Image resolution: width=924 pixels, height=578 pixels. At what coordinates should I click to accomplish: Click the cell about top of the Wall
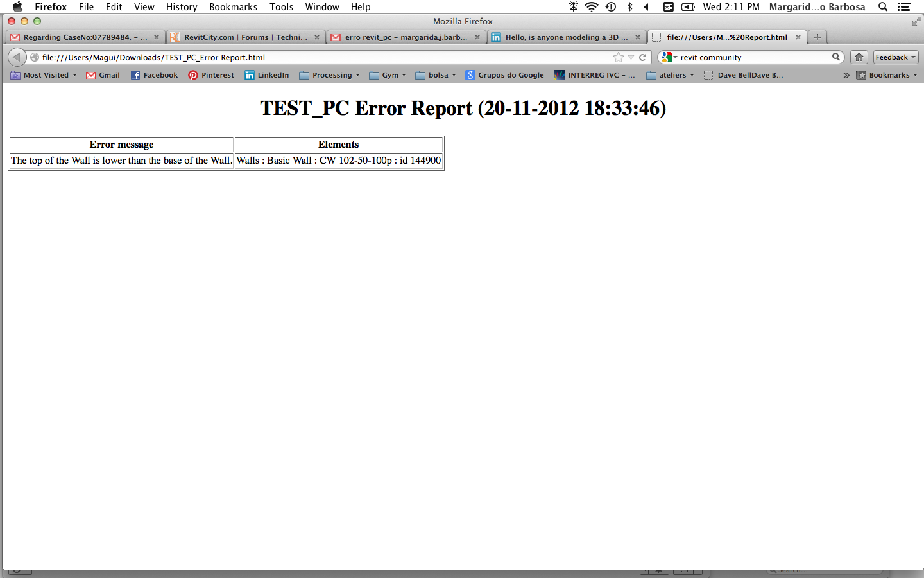tap(122, 161)
